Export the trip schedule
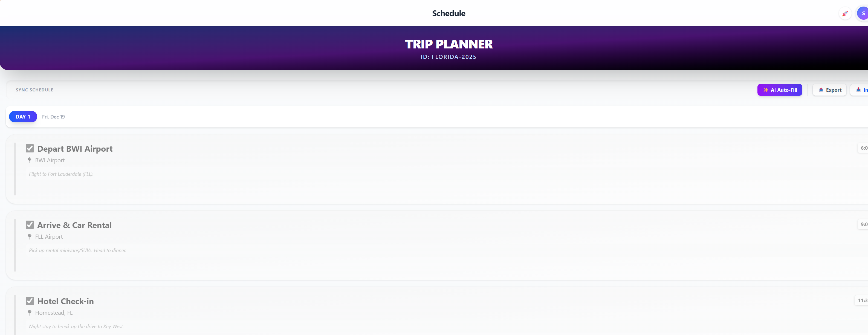Screen dimensions: 868x335 click(829, 90)
